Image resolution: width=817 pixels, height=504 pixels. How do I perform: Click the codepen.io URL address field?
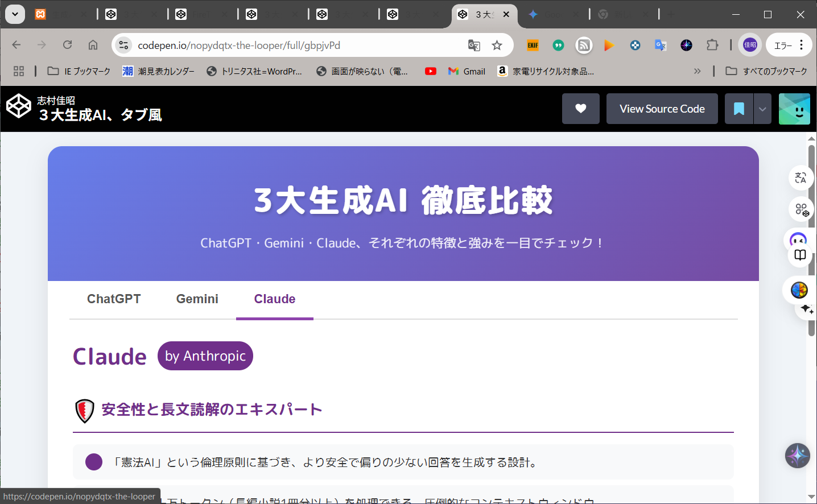coord(239,45)
